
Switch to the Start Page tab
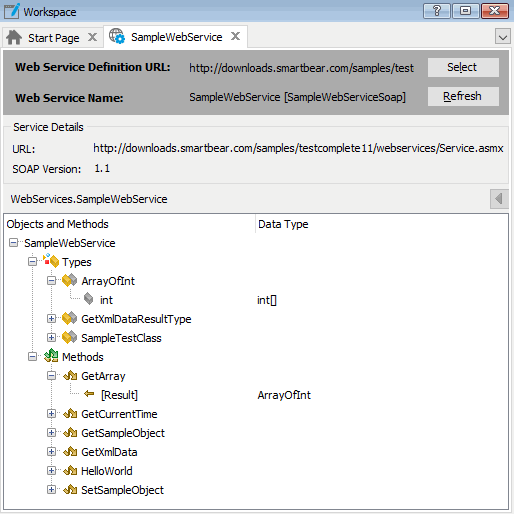pos(53,38)
